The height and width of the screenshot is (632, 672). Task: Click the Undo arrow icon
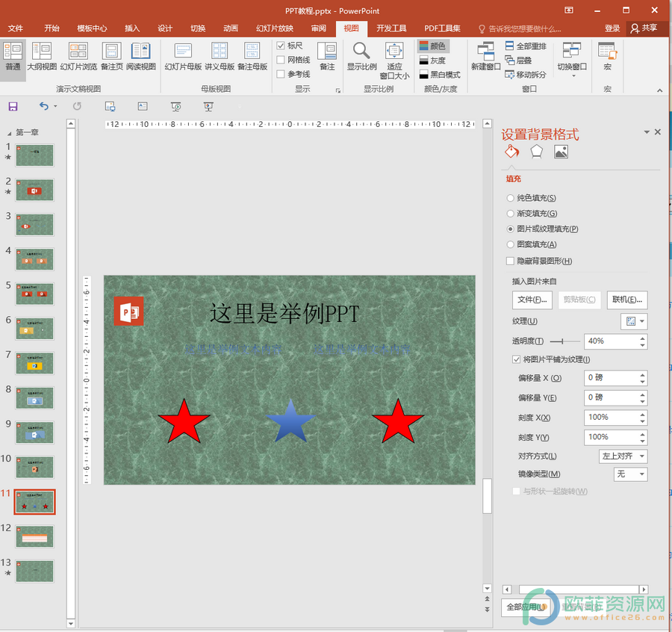[x=44, y=106]
